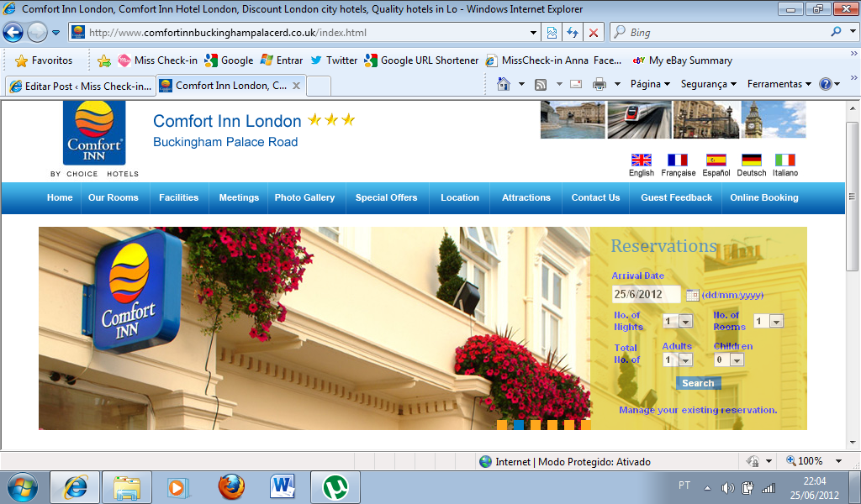Go to Special Offers in navigation bar
Image resolution: width=861 pixels, height=504 pixels.
point(386,198)
